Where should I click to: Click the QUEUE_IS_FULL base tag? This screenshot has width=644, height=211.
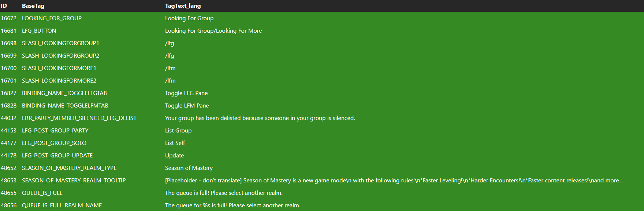42,193
